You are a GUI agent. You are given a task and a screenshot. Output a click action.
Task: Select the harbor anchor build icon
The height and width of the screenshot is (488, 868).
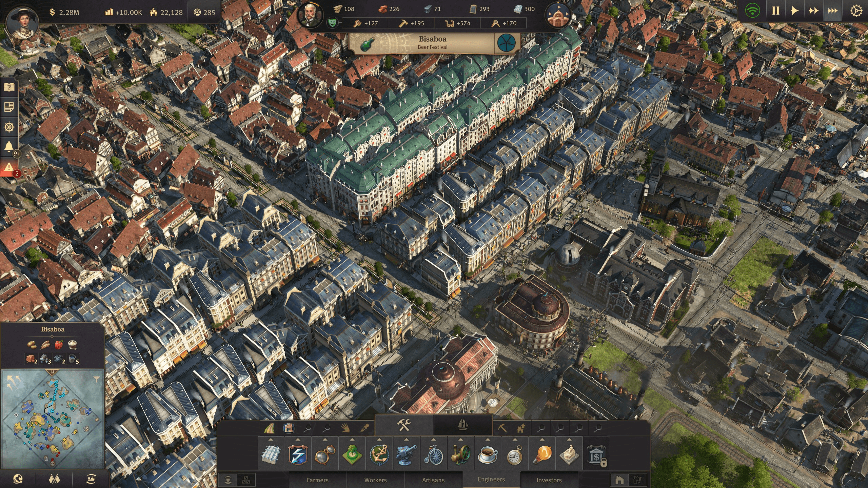pos(379,455)
